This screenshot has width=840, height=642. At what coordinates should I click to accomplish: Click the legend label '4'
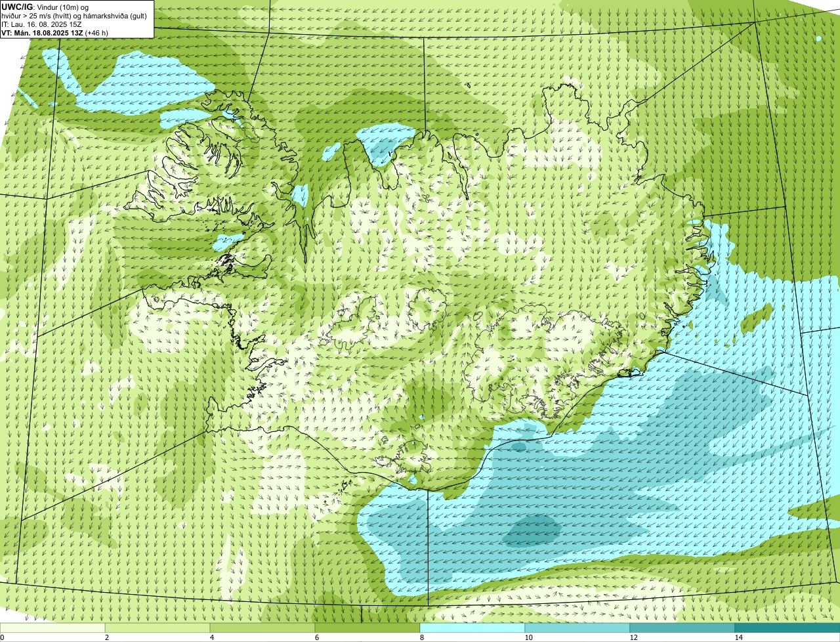tap(212, 637)
